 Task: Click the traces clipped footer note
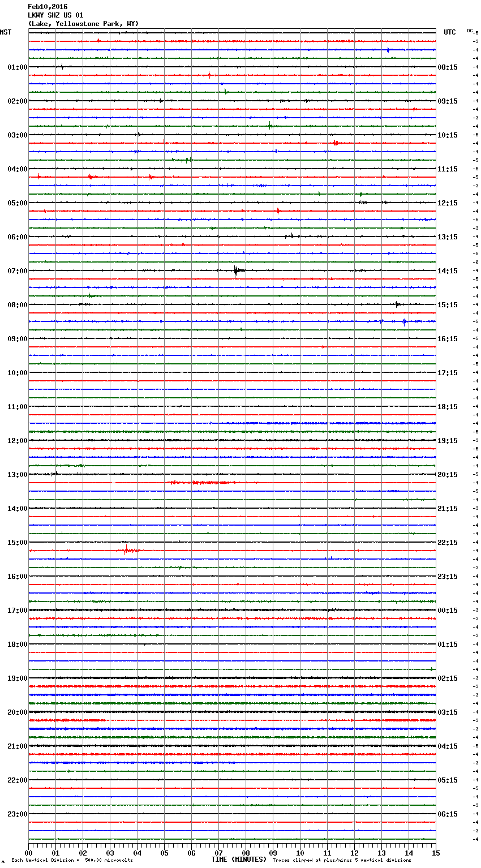[342, 860]
